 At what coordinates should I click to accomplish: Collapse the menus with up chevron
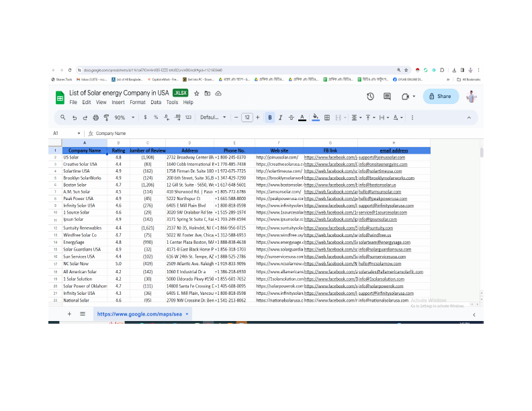[x=469, y=118]
